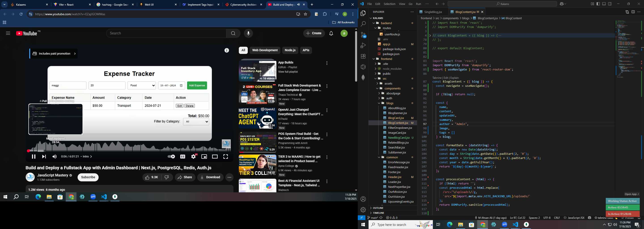Screen dimensions: 644x229
Task: Open the Run menu in VS Code
Action: point(418,4)
